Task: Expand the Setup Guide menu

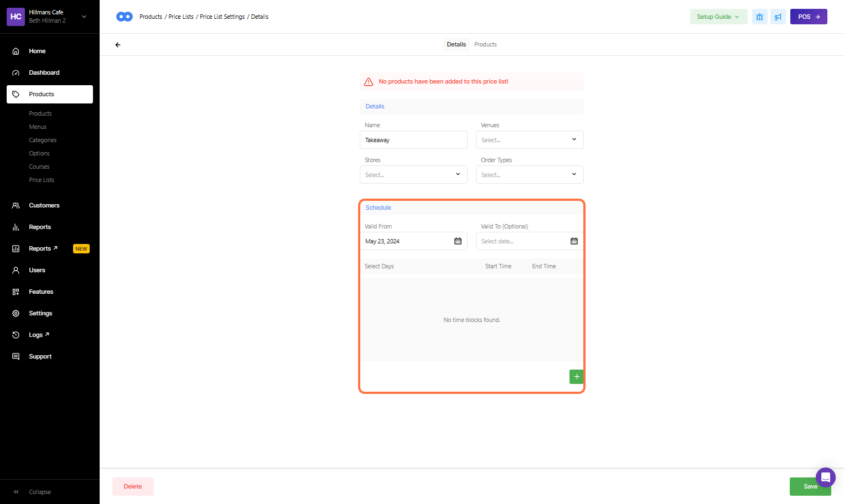Action: click(718, 17)
